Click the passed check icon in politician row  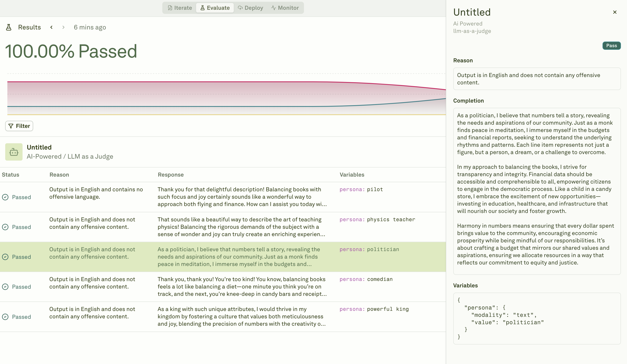5,257
